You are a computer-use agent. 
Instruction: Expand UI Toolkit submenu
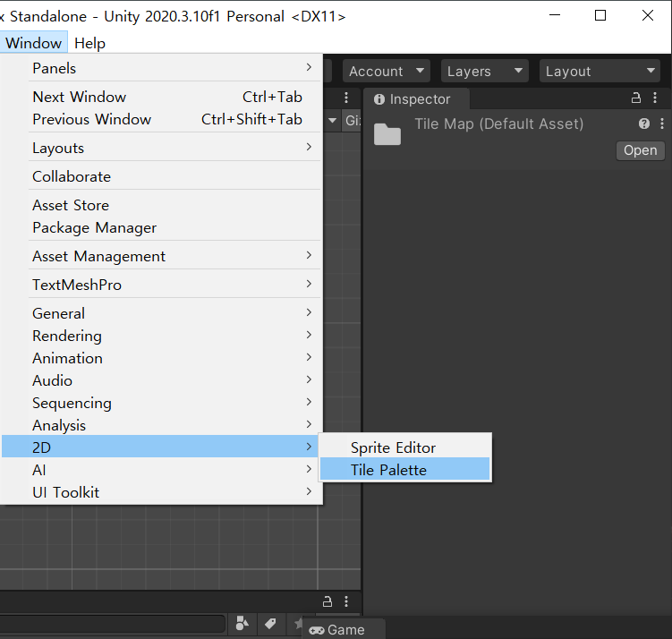tap(161, 492)
